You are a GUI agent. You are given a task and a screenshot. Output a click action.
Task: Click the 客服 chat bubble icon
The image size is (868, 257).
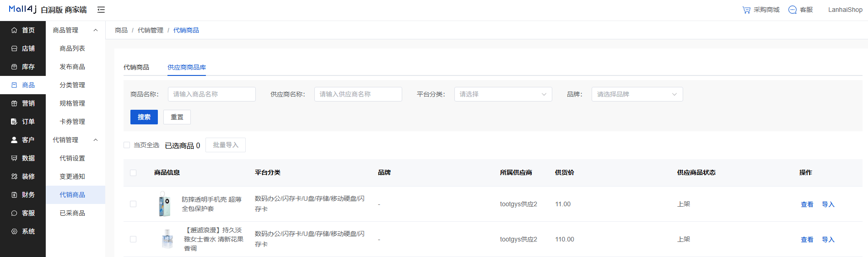pyautogui.click(x=793, y=10)
